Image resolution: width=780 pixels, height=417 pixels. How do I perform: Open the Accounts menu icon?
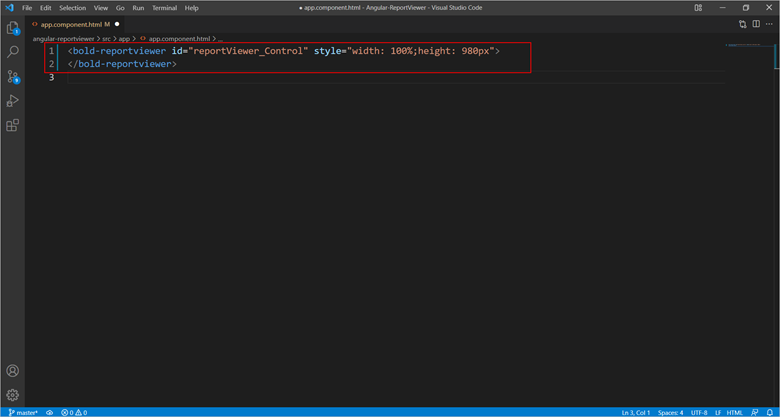12,371
